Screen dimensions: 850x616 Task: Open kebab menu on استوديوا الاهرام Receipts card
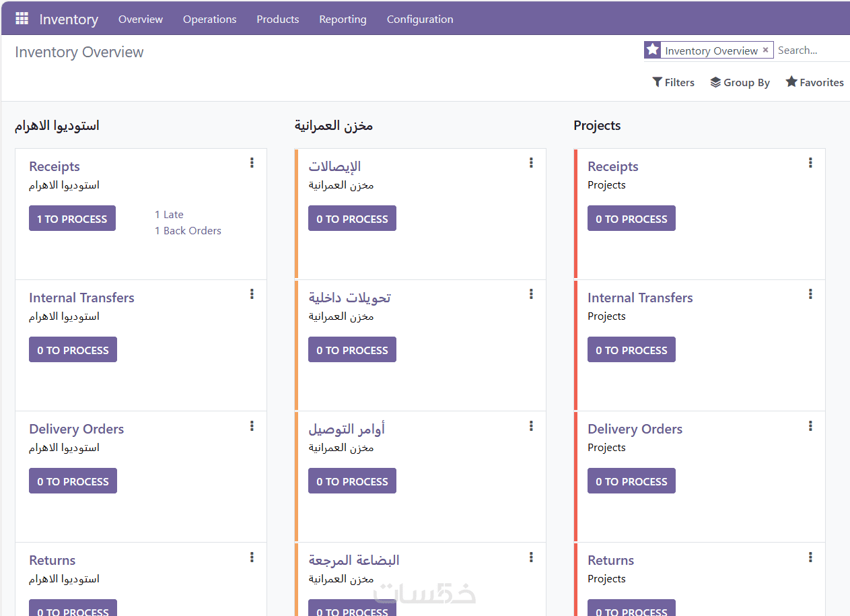coord(252,162)
